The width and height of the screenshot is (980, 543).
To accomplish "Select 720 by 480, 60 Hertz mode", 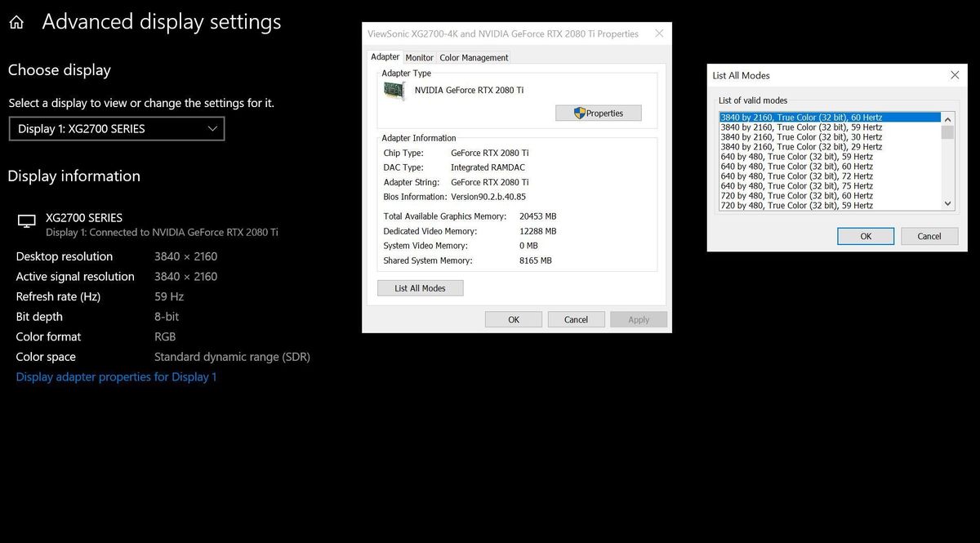I will tap(830, 196).
